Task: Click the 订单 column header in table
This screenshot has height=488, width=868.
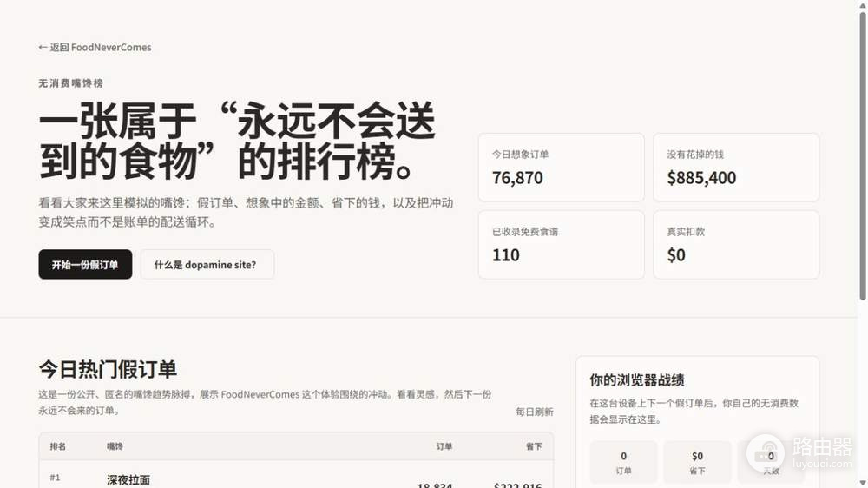Action: [x=444, y=446]
